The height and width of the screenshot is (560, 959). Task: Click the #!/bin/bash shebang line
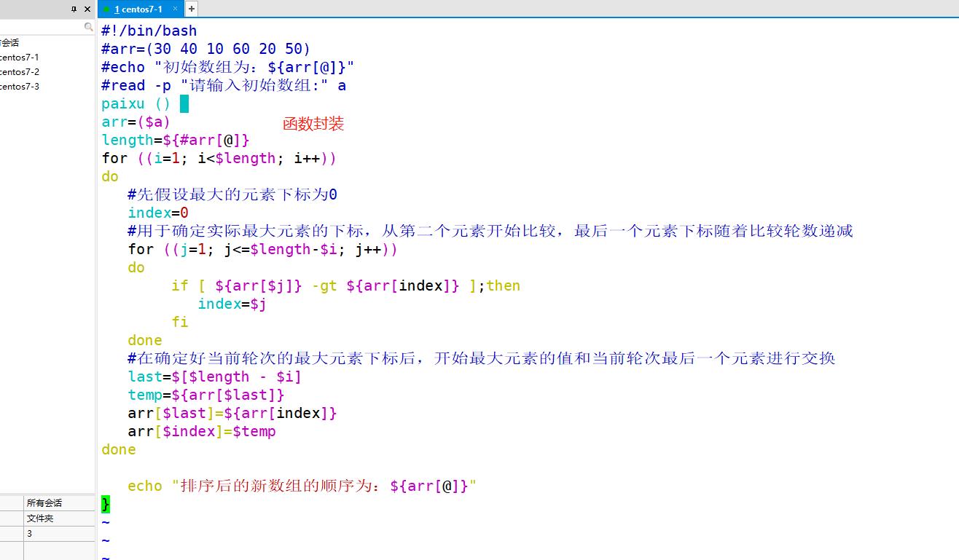point(149,31)
